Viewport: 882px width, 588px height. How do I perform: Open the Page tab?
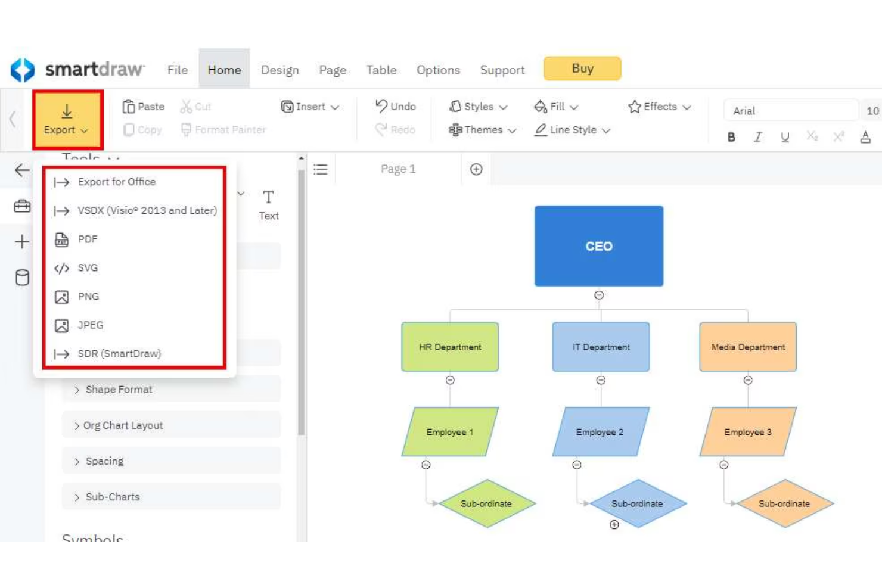(x=333, y=70)
